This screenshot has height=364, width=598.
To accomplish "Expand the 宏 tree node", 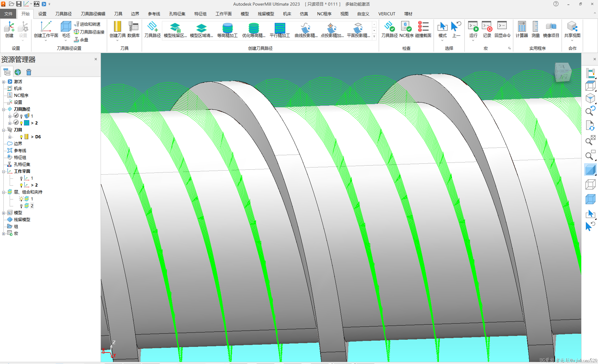I will pyautogui.click(x=4, y=234).
